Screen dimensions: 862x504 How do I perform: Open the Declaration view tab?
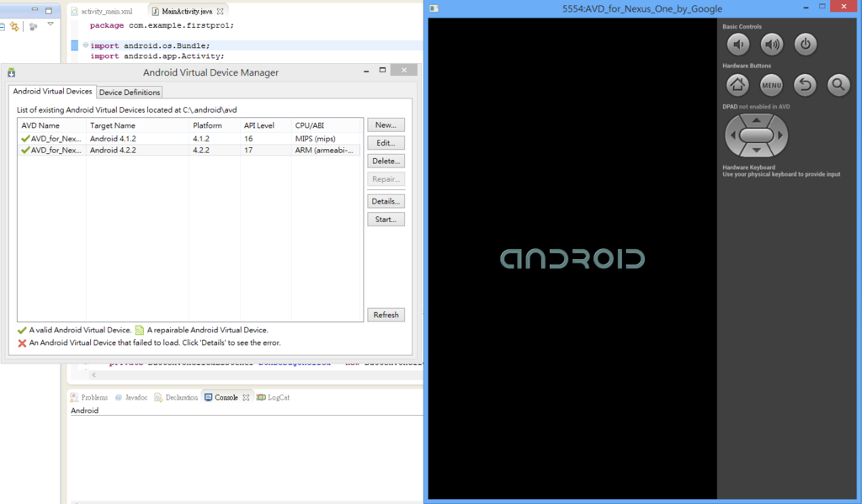point(176,397)
